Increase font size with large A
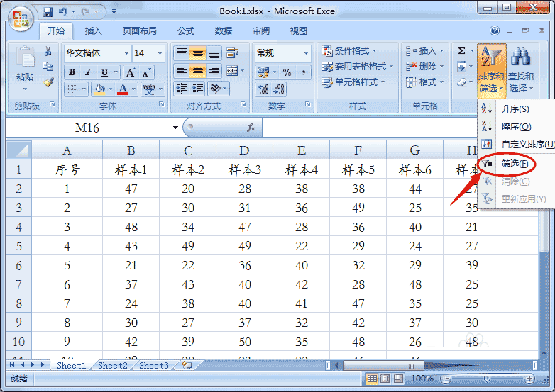This screenshot has height=392, width=555. pos(131,72)
